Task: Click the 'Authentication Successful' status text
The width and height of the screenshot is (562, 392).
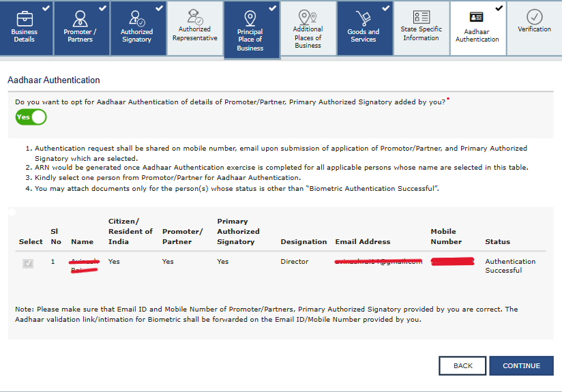Action: point(510,266)
